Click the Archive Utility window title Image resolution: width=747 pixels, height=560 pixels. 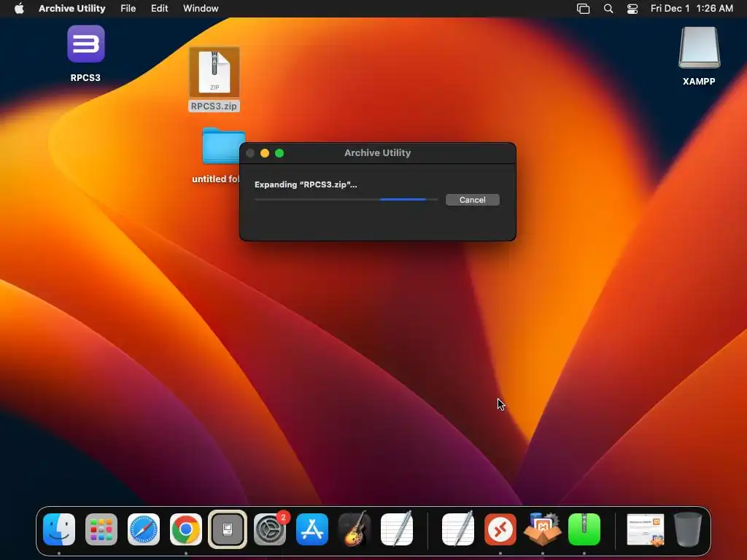tap(377, 153)
